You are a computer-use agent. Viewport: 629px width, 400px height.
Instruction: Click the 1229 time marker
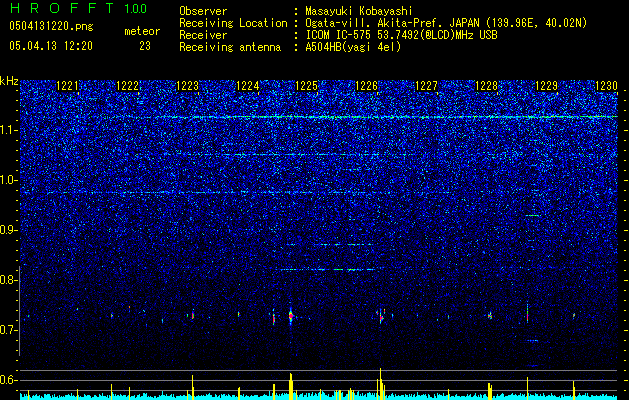[x=546, y=85]
